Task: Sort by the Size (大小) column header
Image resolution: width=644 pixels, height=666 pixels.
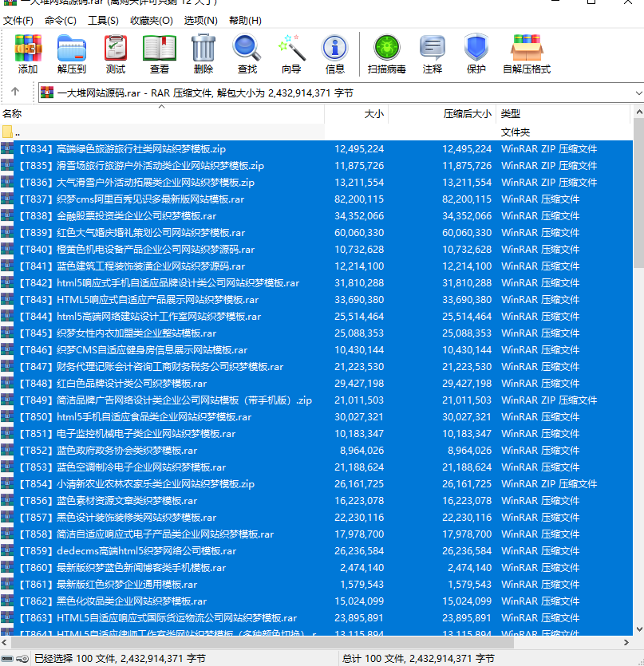Action: (x=356, y=114)
